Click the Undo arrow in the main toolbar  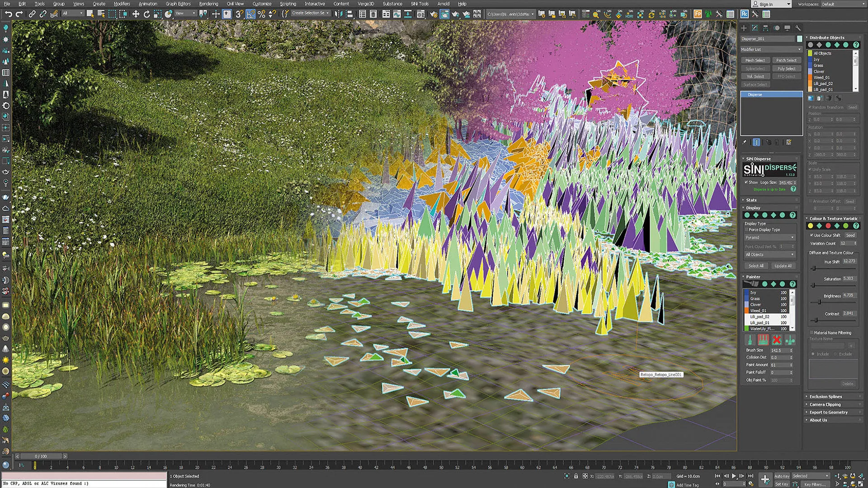8,14
